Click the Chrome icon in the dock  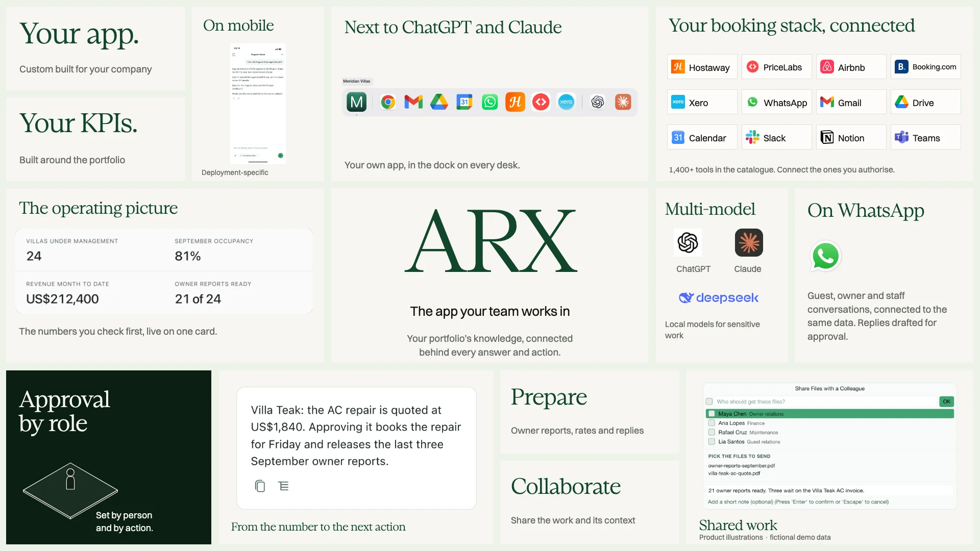[x=388, y=103]
